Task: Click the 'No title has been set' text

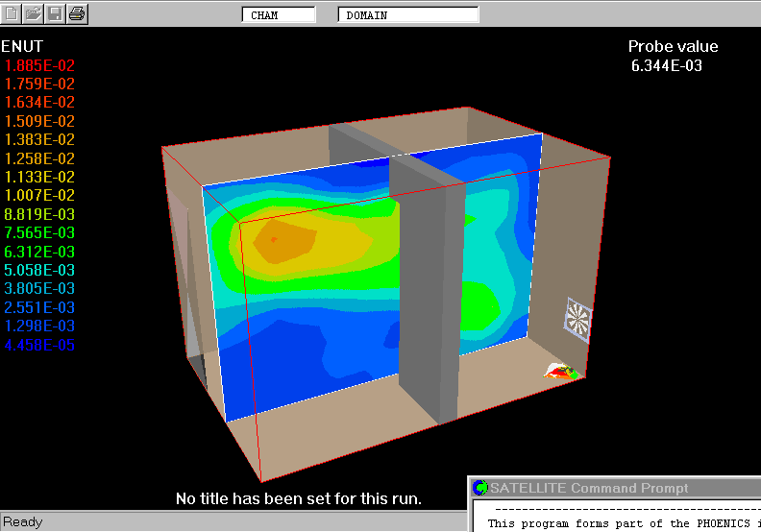Action: tap(299, 499)
